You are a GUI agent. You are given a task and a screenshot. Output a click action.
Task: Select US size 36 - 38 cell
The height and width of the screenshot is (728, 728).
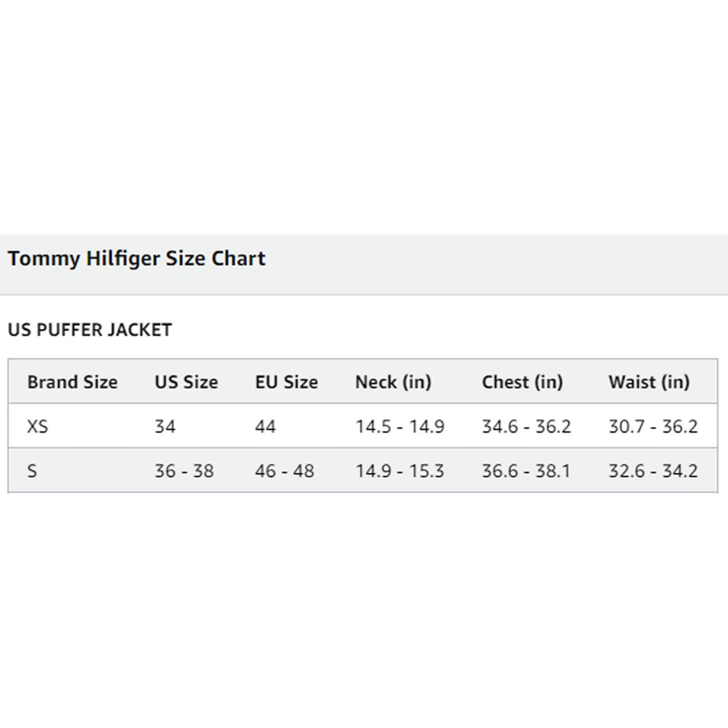(184, 471)
